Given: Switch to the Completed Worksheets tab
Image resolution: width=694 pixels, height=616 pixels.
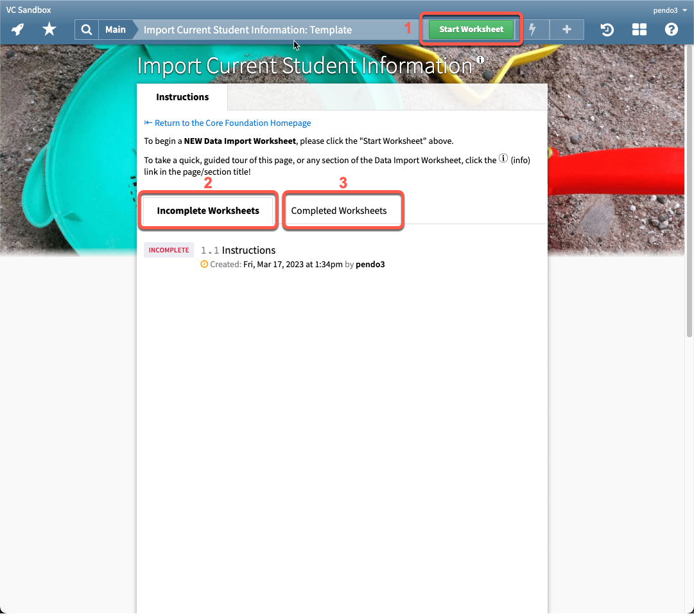Looking at the screenshot, I should click(x=343, y=211).
